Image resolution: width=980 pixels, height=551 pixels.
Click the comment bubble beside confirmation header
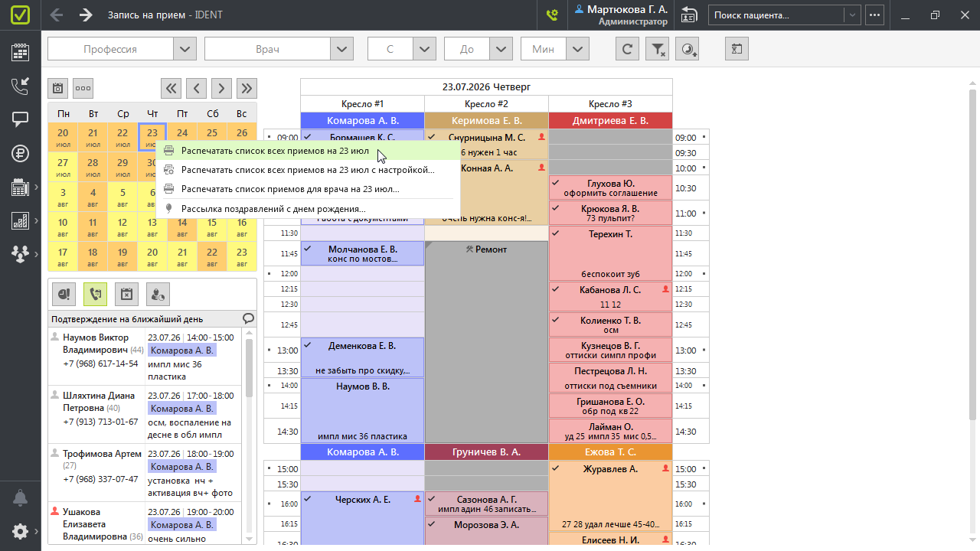(248, 318)
